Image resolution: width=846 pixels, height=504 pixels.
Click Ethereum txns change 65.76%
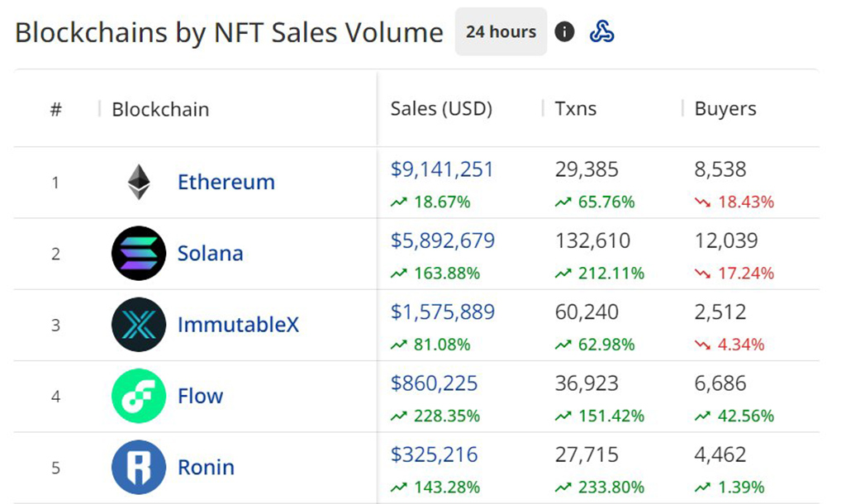pos(595,202)
